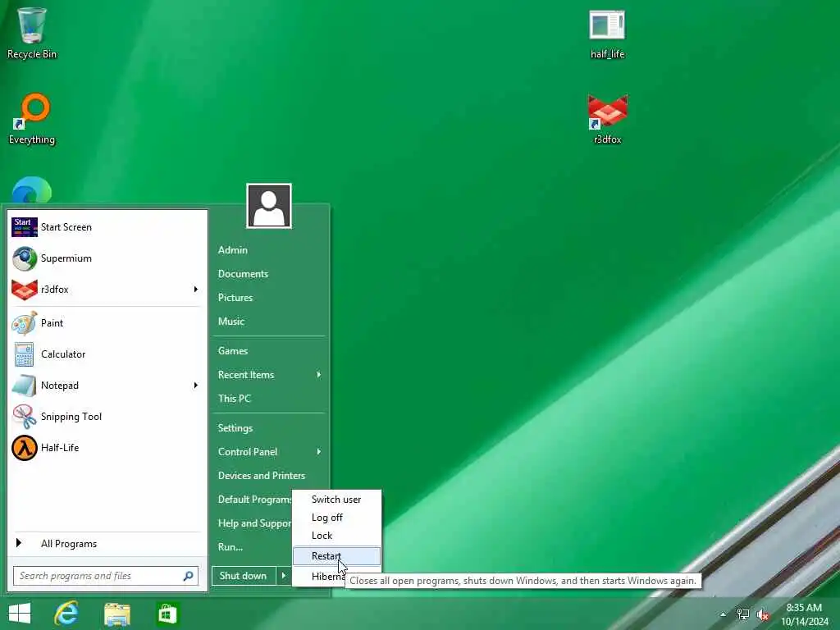Click the user account picture

(269, 206)
